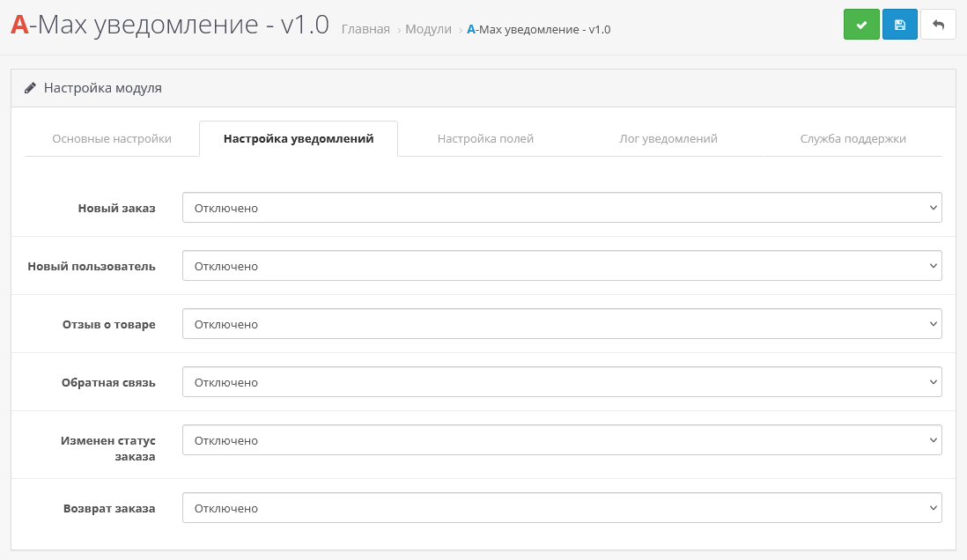Expand the Обратная связь dropdown
Viewport: 967px width, 560px height.
(x=561, y=382)
